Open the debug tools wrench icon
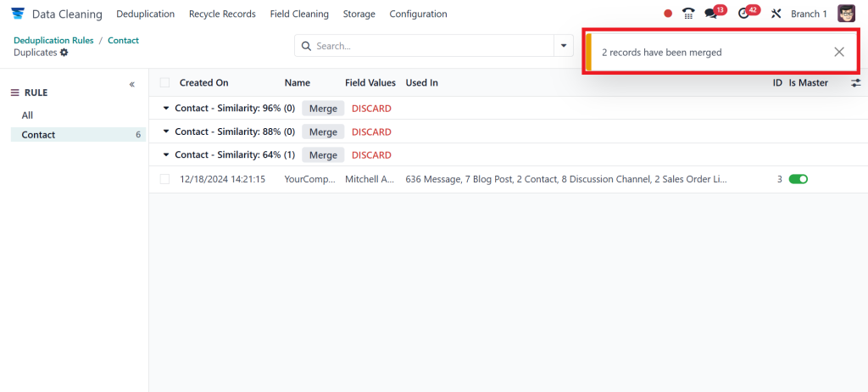Viewport: 868px width, 392px height. (776, 14)
